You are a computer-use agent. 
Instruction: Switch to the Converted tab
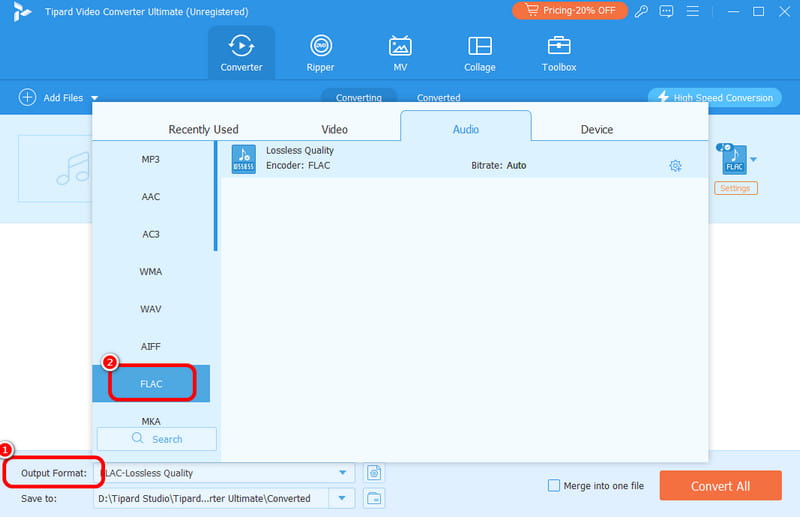(438, 97)
